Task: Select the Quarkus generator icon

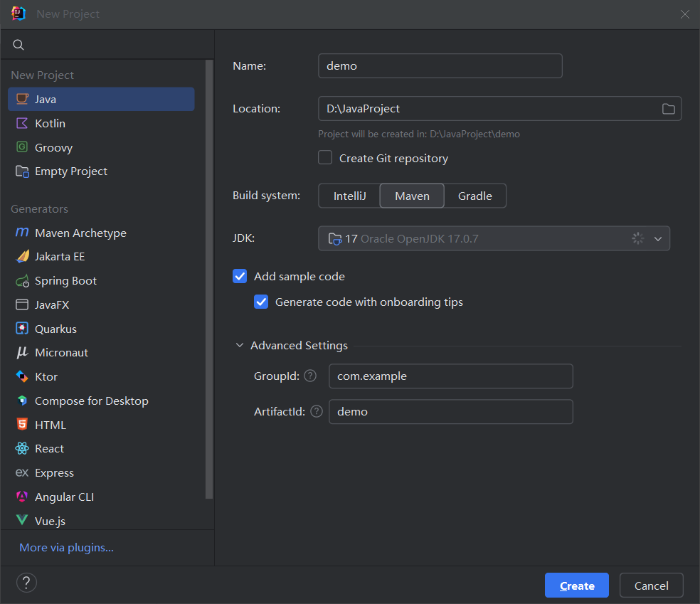Action: 22,329
